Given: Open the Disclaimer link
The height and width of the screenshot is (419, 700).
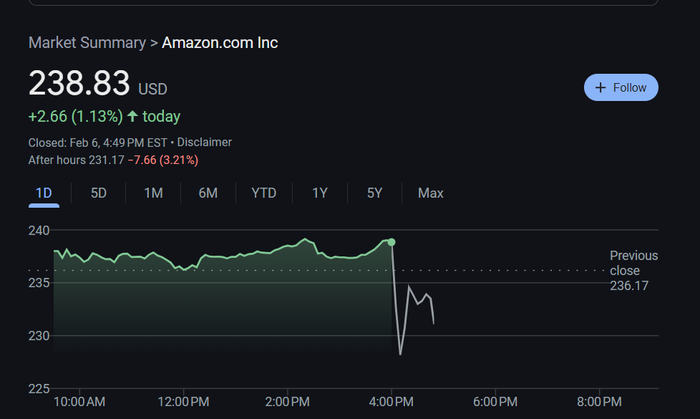Looking at the screenshot, I should pos(204,142).
